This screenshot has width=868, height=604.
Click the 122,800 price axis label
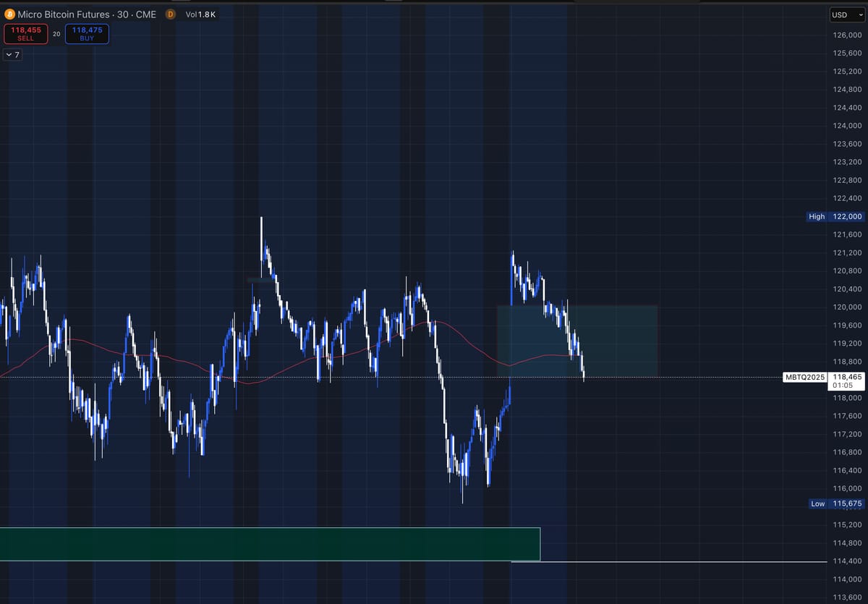[x=847, y=180]
